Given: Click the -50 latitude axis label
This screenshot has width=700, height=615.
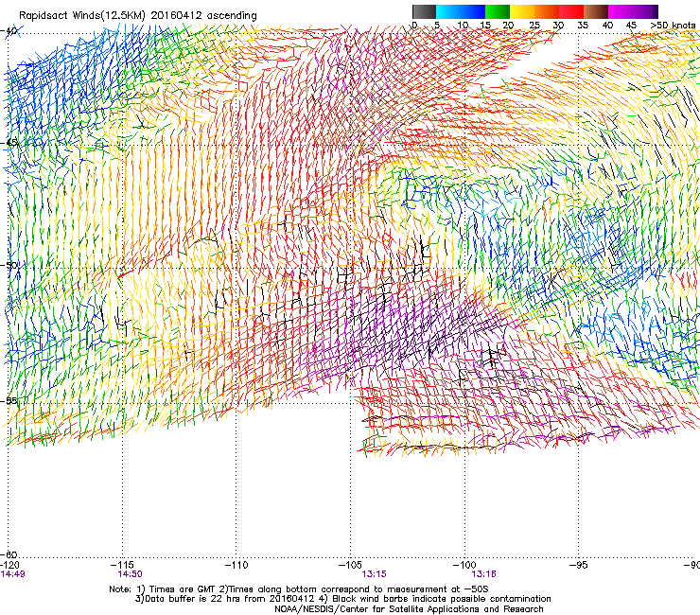Looking at the screenshot, I should click(x=9, y=265).
